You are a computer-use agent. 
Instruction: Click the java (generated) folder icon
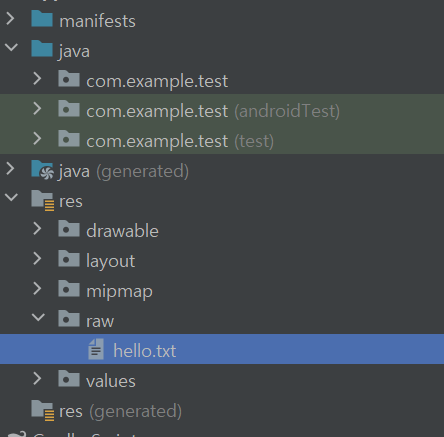click(42, 170)
